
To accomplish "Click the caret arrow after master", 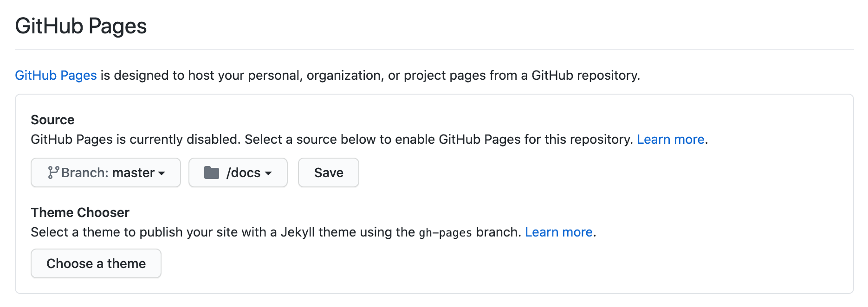I will click(x=162, y=173).
